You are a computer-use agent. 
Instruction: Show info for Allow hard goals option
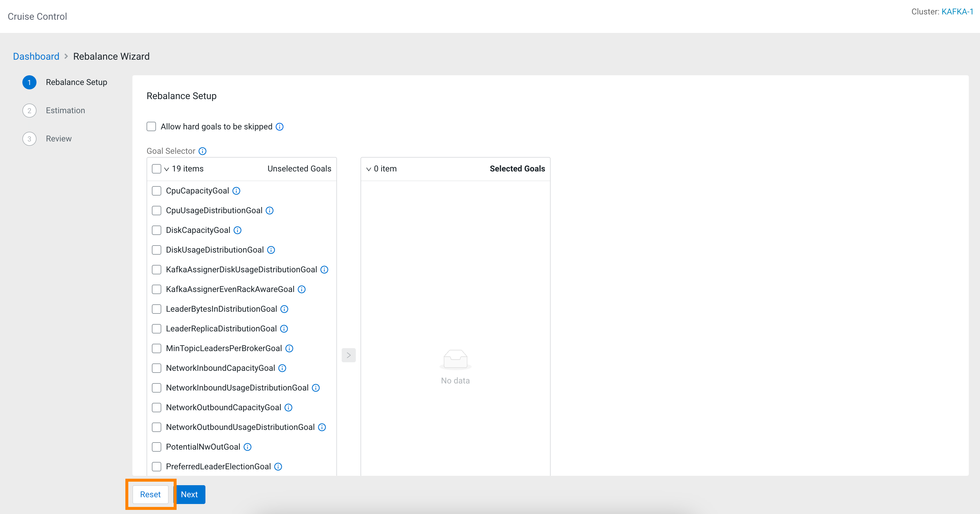pyautogui.click(x=280, y=127)
